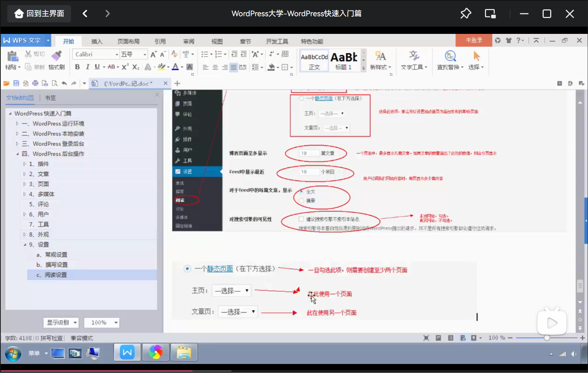Click the picture-in-picture window icon
This screenshot has width=588, height=373.
click(490, 14)
